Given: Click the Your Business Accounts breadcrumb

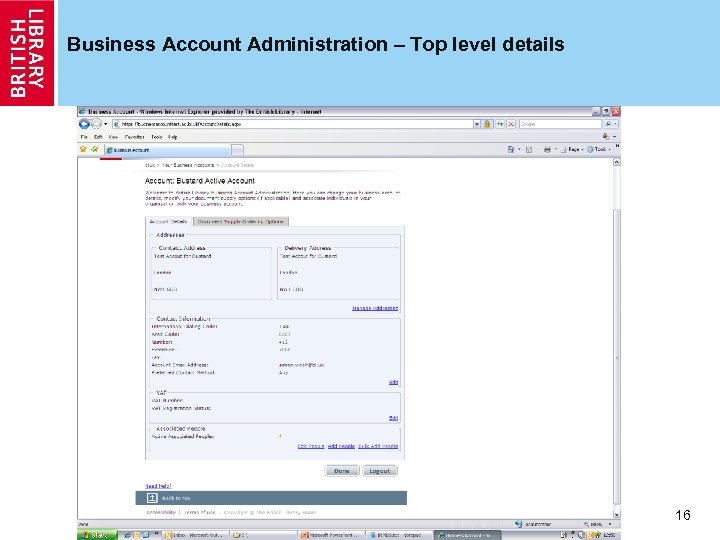Looking at the screenshot, I should 188,165.
